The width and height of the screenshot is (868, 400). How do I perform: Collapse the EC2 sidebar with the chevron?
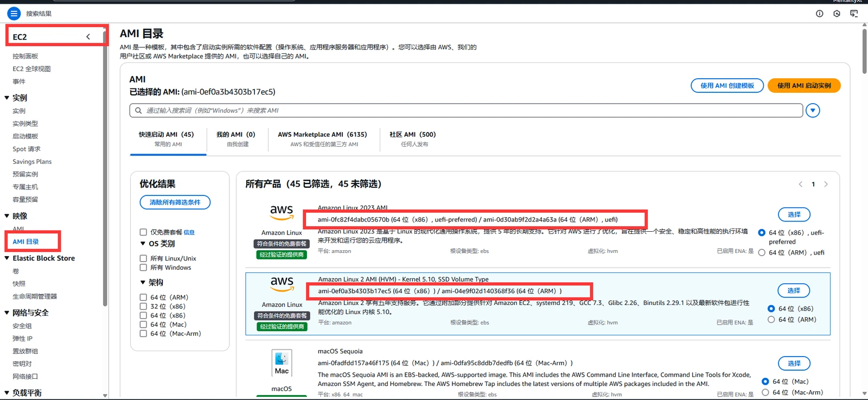pyautogui.click(x=88, y=37)
